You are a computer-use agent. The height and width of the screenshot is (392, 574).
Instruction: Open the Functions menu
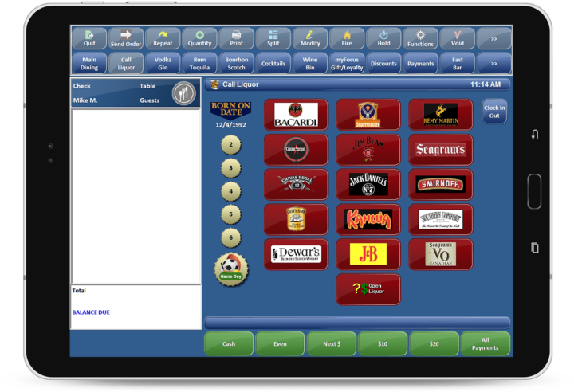(420, 39)
